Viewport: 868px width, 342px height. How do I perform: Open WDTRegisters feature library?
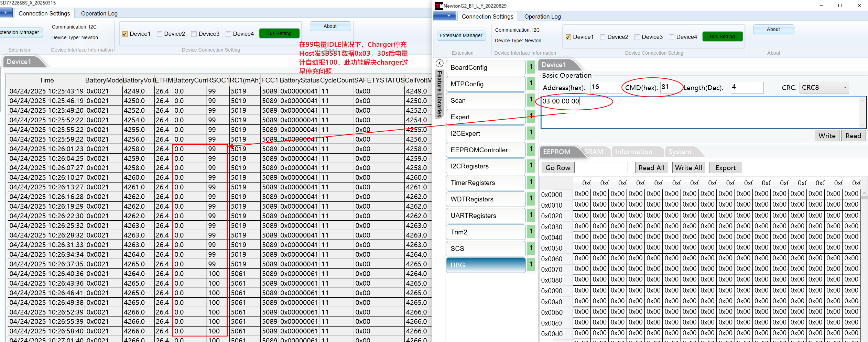click(486, 199)
